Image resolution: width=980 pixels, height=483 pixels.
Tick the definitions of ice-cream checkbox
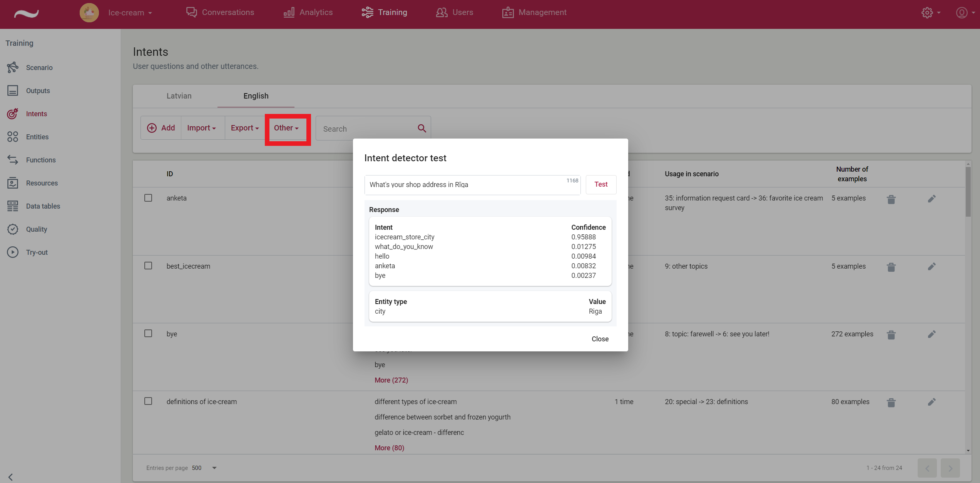tap(148, 401)
